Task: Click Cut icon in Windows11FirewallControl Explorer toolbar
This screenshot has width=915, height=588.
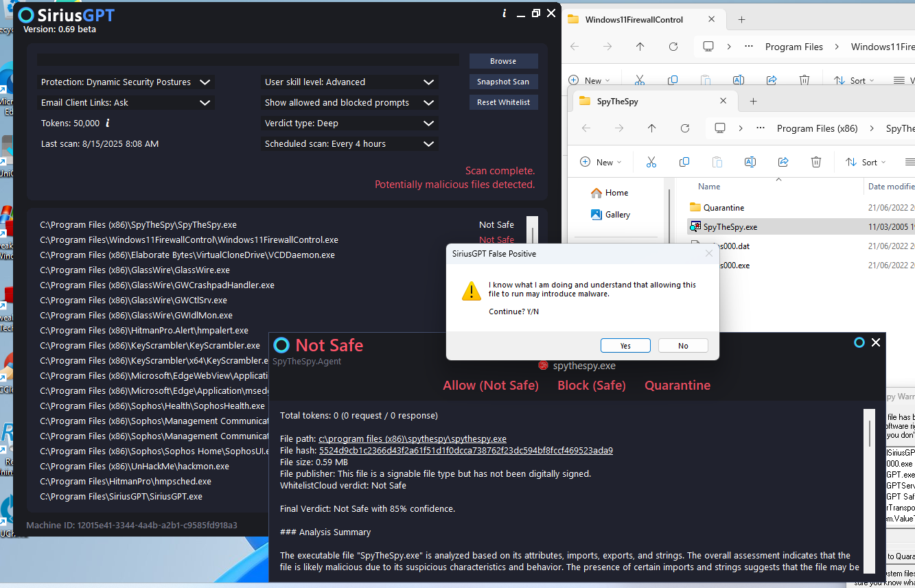Action: click(640, 80)
